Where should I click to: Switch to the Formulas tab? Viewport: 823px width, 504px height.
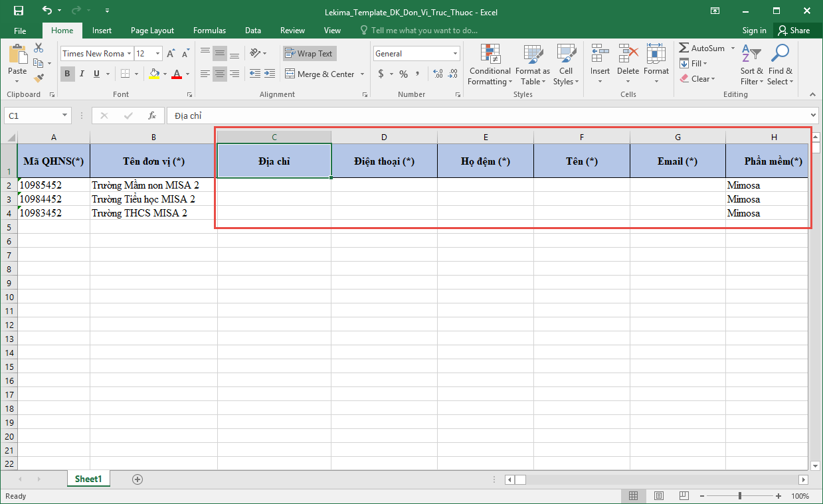tap(209, 31)
